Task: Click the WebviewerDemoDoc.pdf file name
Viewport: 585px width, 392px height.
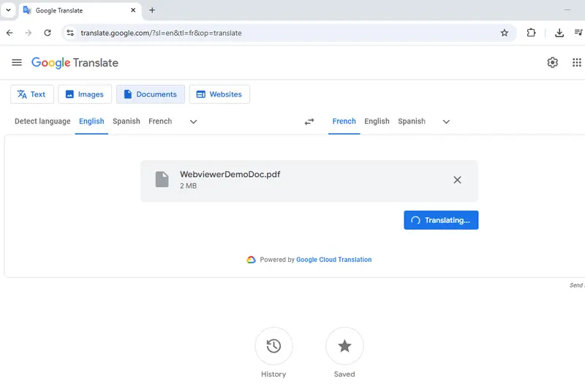Action: tap(230, 174)
